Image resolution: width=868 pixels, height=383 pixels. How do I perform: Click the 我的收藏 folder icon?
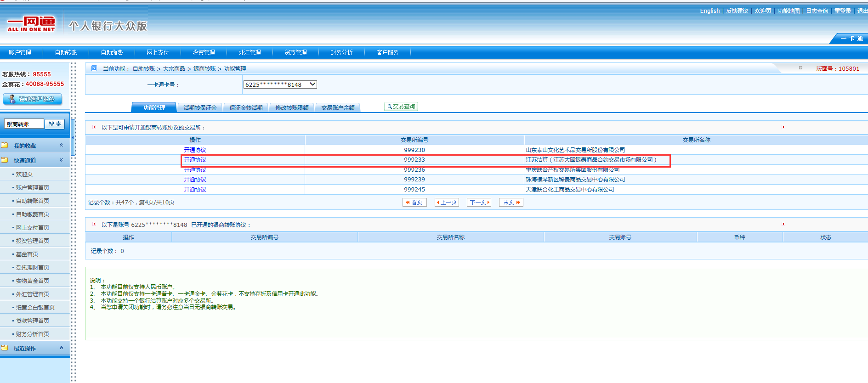5,145
